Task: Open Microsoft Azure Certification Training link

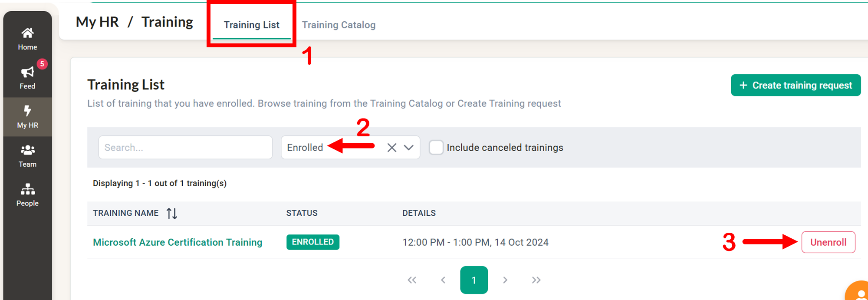Action: [x=178, y=242]
